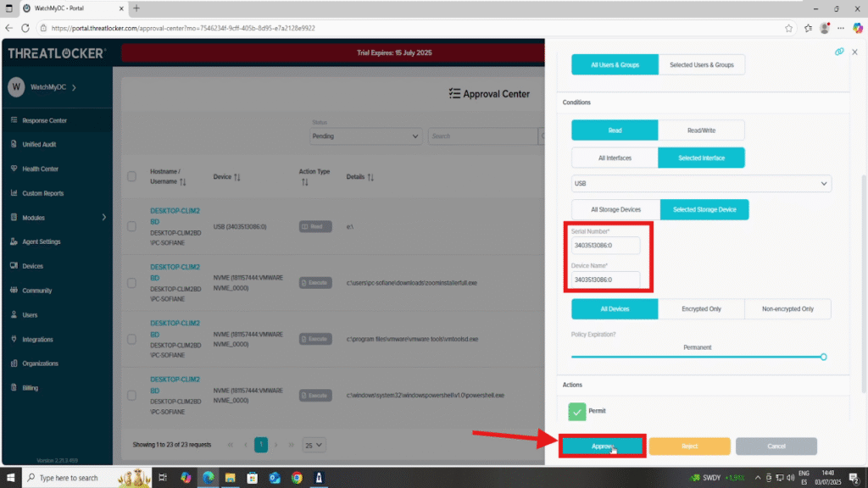
Task: Expand the Modules submenu arrow
Action: coord(104,218)
